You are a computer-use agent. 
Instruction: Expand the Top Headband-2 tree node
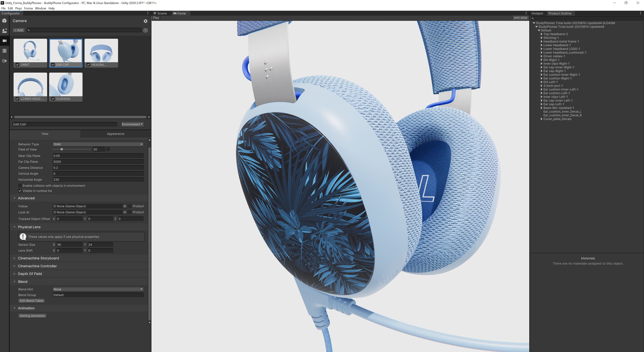pyautogui.click(x=542, y=34)
